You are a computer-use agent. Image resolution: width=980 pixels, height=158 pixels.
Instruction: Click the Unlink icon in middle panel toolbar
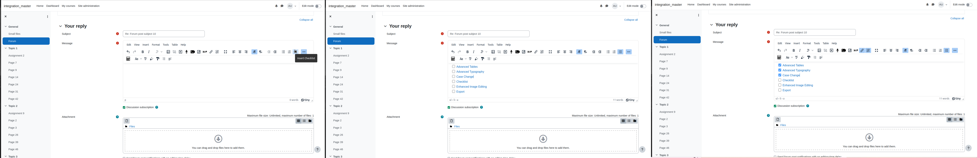pos(542,52)
